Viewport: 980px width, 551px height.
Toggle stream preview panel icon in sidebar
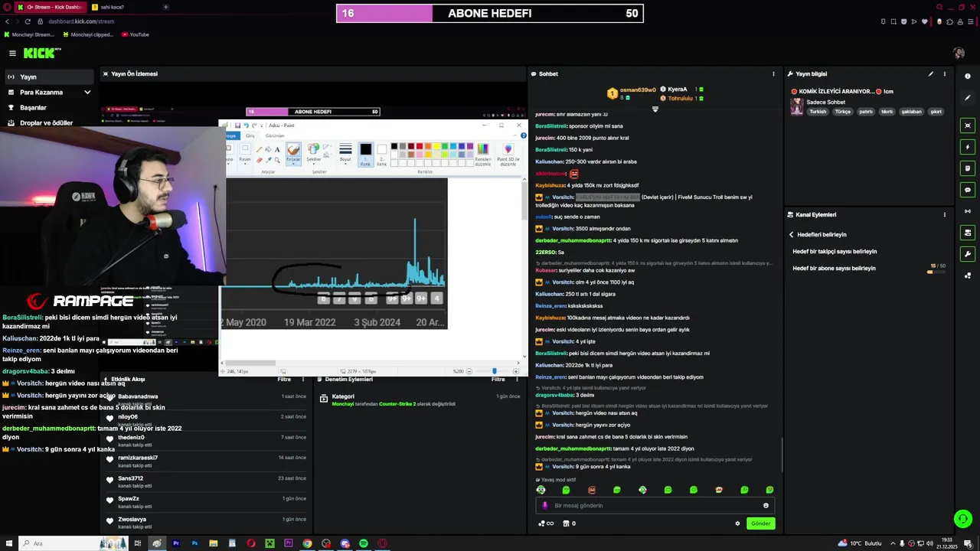(x=968, y=126)
